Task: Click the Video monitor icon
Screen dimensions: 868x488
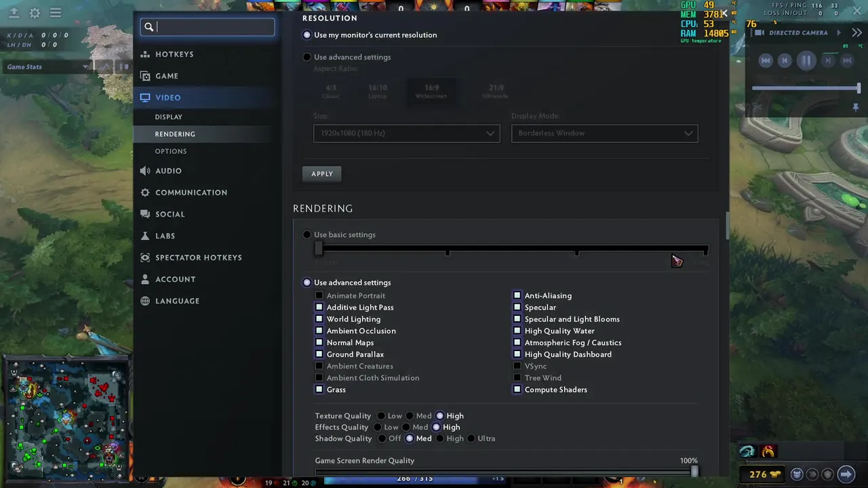Action: [145, 98]
